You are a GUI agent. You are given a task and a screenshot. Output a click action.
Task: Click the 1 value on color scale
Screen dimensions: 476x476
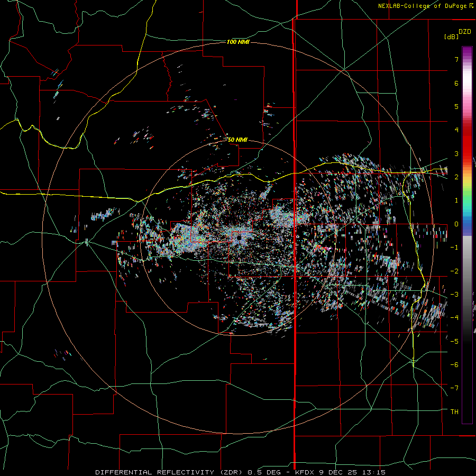456,200
